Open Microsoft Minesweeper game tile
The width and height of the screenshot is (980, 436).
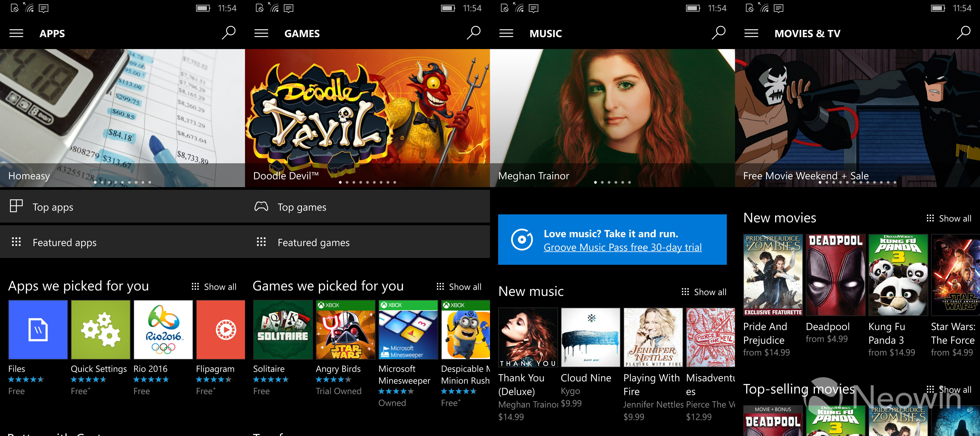point(408,330)
